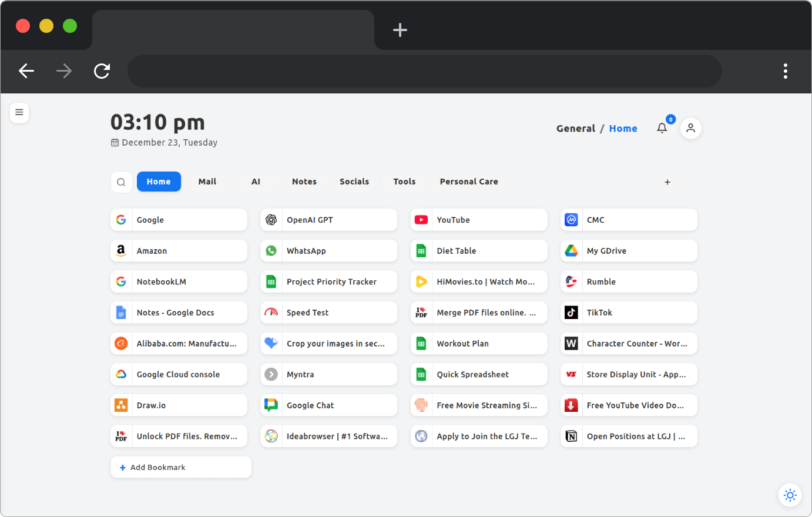Click the browser address bar
Image resolution: width=812 pixels, height=517 pixels.
pyautogui.click(x=424, y=71)
